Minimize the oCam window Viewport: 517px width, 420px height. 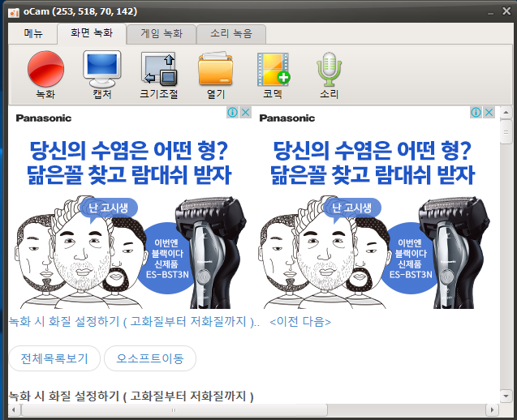490,12
